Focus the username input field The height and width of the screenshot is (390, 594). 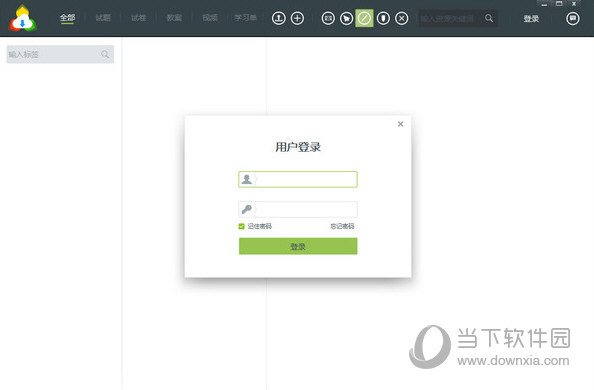pyautogui.click(x=298, y=179)
